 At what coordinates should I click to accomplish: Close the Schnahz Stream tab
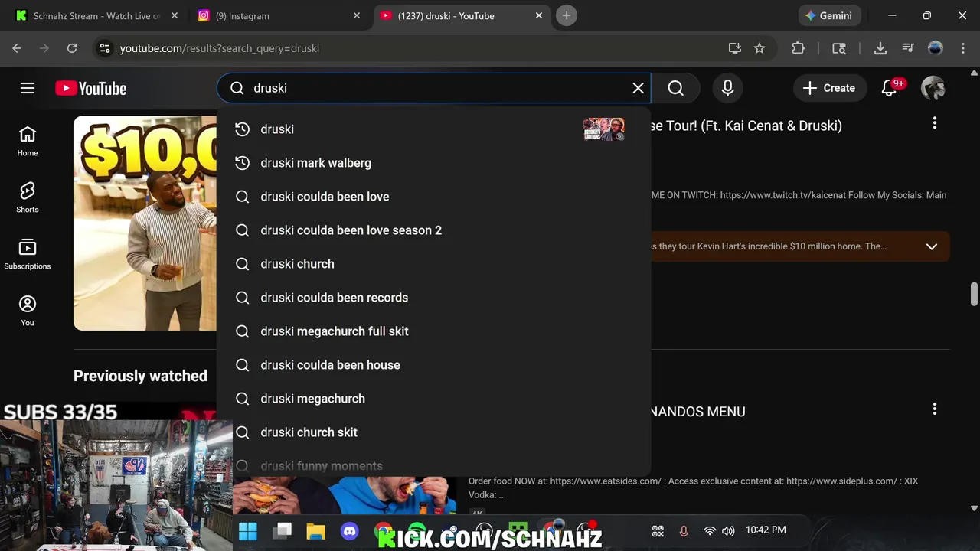point(175,15)
